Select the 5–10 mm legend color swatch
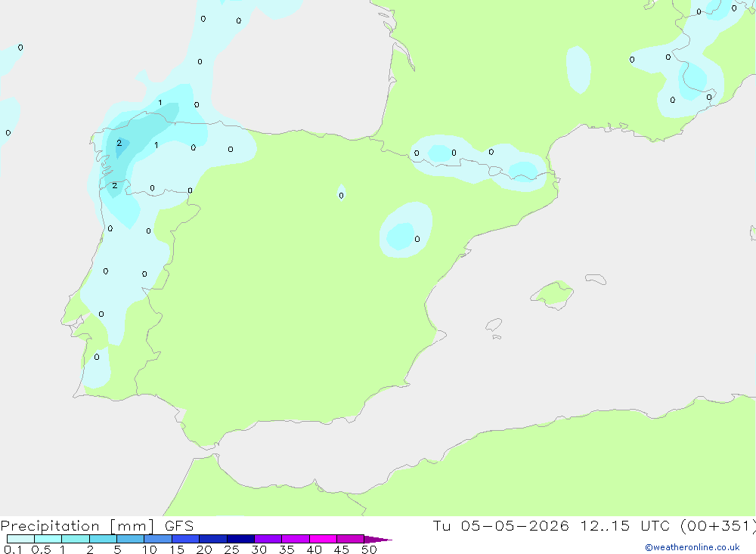This screenshot has width=756, height=554. pos(131,539)
